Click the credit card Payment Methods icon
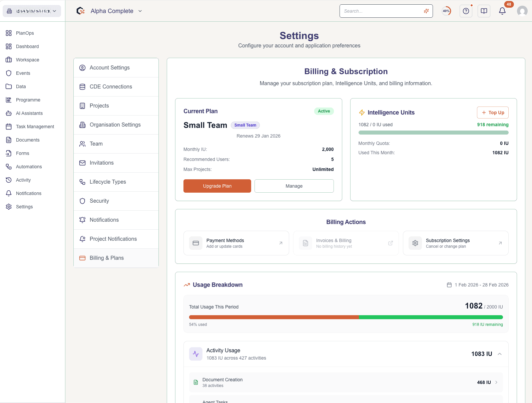 pyautogui.click(x=196, y=243)
